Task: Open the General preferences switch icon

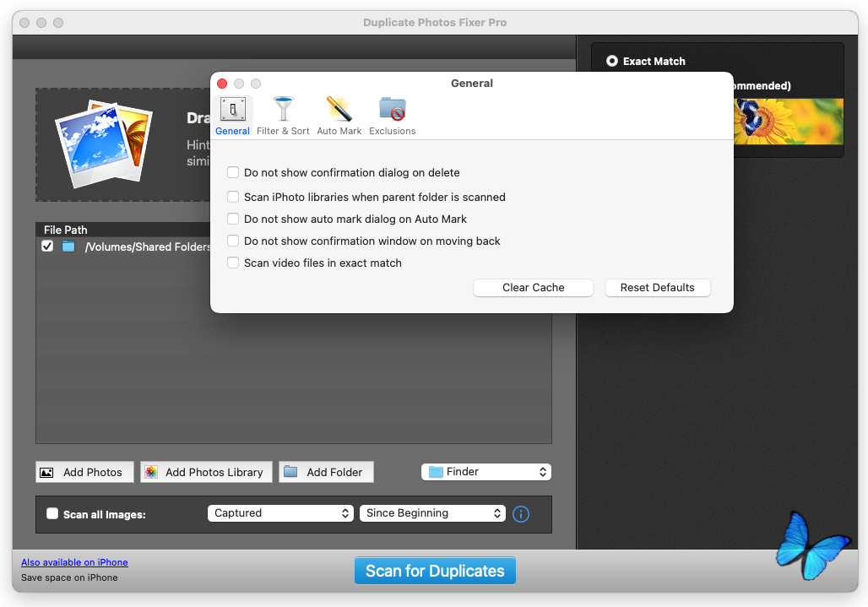Action: click(x=232, y=109)
